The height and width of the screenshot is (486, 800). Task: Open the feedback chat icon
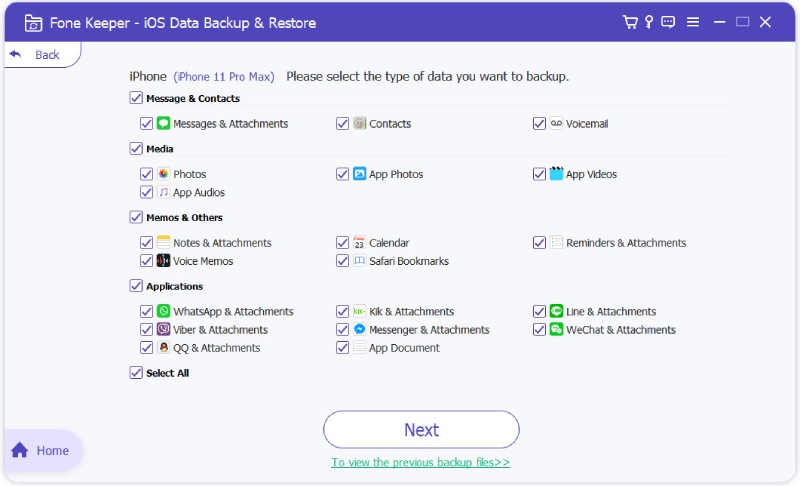click(x=668, y=22)
